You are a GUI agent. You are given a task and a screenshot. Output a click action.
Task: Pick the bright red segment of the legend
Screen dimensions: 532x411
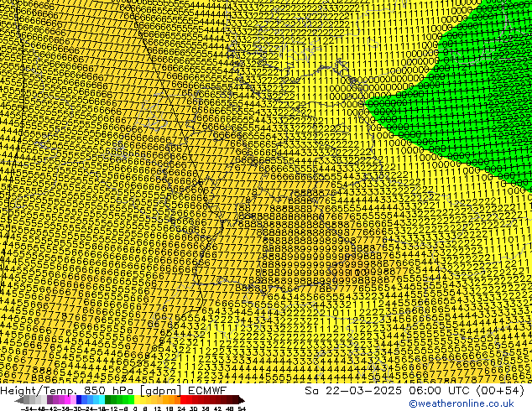coord(186,399)
